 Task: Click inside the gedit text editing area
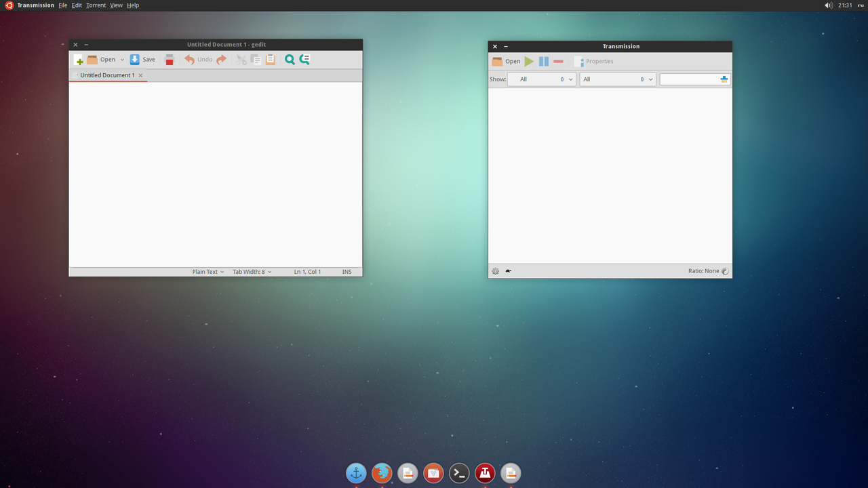point(216,174)
